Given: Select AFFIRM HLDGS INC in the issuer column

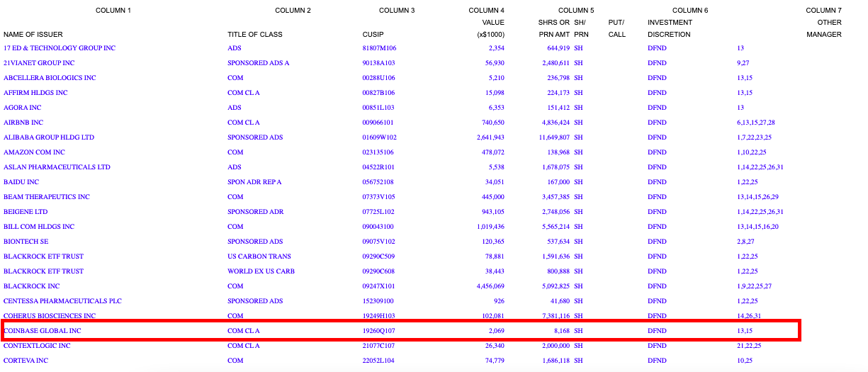Looking at the screenshot, I should [35, 93].
